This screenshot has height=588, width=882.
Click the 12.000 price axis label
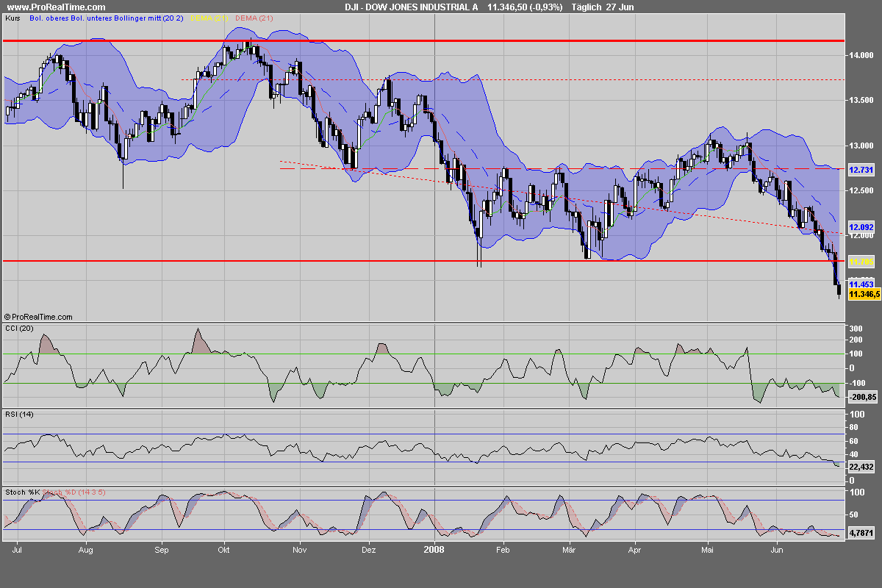pos(861,237)
